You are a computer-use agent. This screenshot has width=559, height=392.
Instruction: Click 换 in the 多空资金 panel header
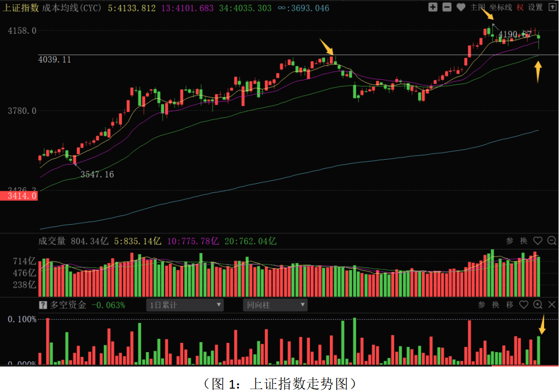point(495,304)
